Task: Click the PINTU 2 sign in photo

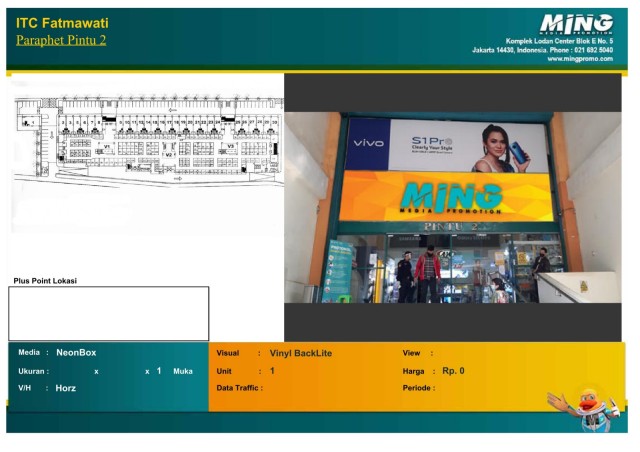Action: pyautogui.click(x=451, y=227)
